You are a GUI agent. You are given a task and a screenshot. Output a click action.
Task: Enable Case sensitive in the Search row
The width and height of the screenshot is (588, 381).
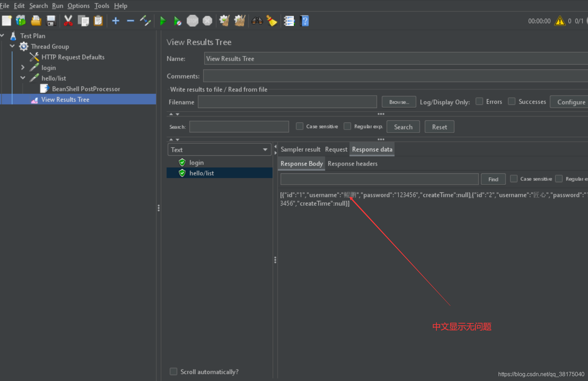pos(300,126)
